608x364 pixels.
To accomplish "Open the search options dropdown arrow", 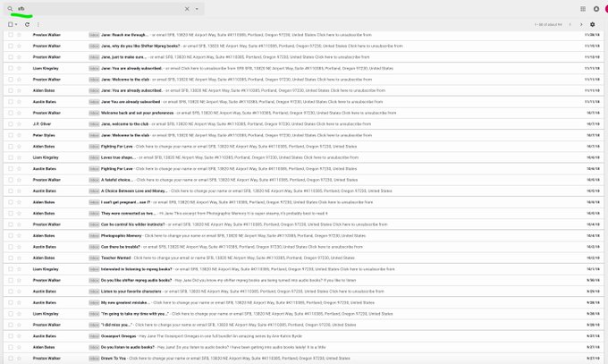I will (197, 9).
